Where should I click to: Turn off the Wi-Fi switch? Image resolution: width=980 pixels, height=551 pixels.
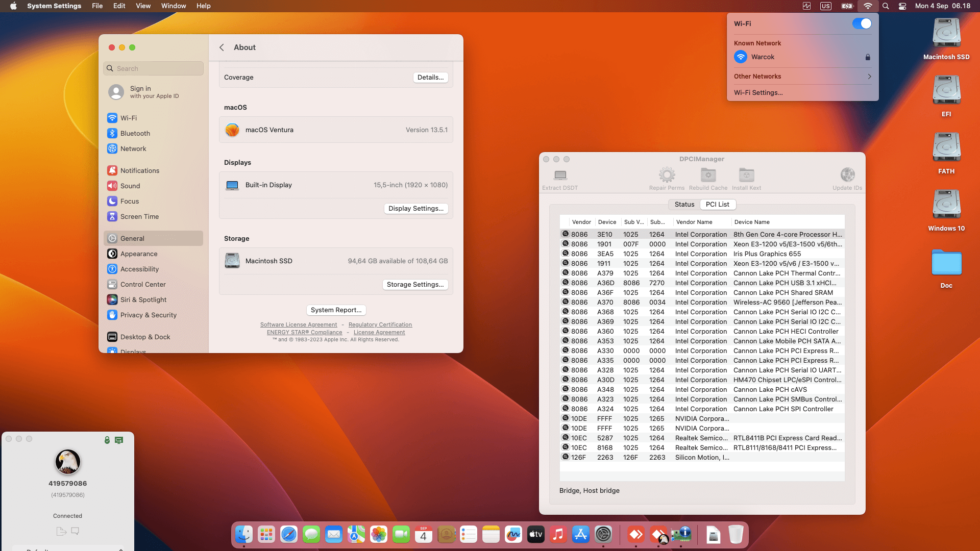coord(862,23)
